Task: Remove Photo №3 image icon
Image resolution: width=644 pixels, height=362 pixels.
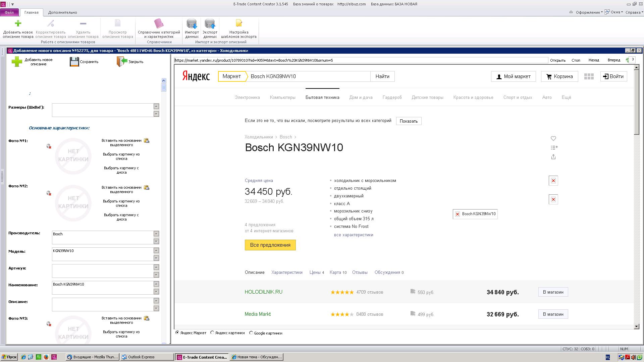Action: coord(49,324)
